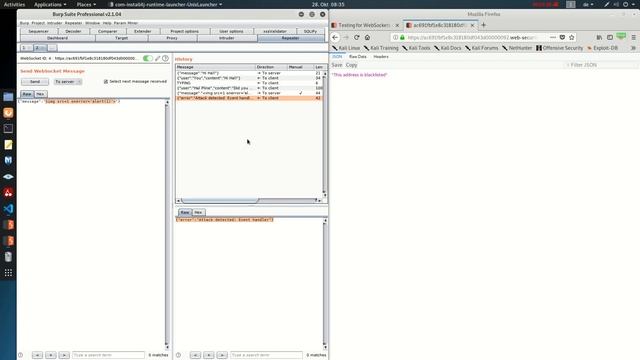Go to Firefox home page
Viewport: 640px width, 360px height.
tap(367, 37)
